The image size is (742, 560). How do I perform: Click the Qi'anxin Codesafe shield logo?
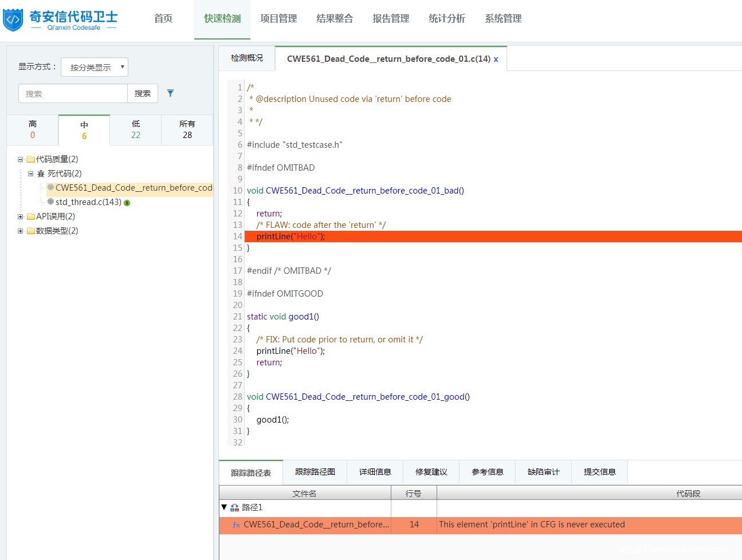tap(13, 19)
